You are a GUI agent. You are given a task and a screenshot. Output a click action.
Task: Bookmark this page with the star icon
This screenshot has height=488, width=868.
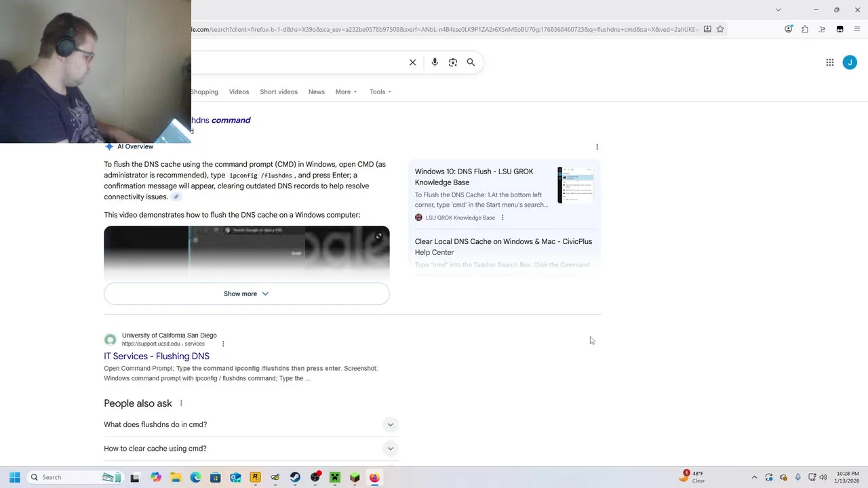pos(720,29)
